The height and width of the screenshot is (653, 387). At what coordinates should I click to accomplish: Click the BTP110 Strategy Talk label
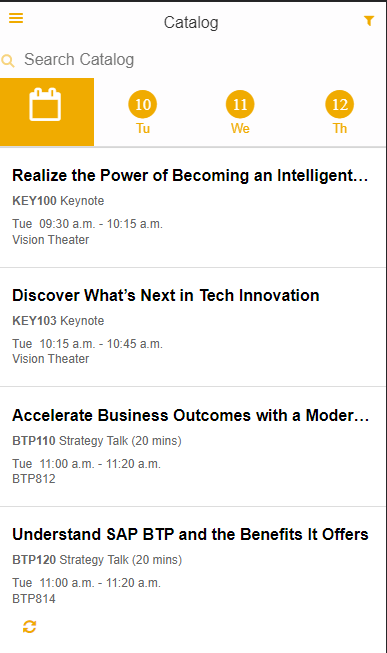point(97,441)
